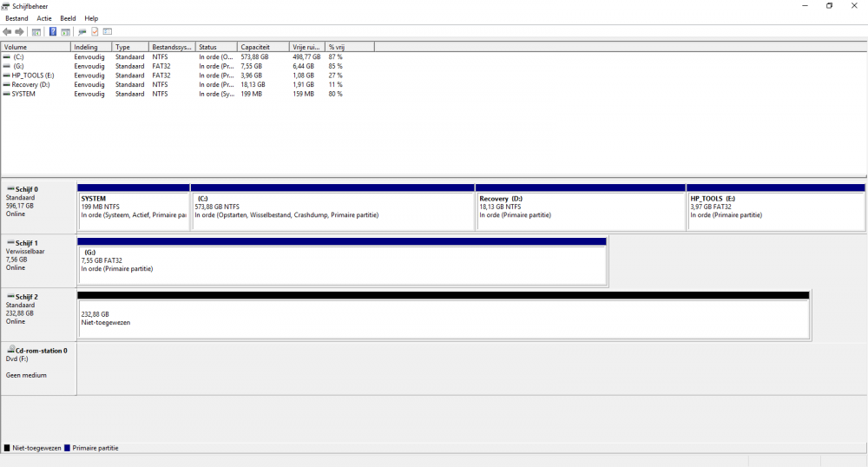Select the 232,88 GB Niet-toegewezen space block

click(444, 315)
